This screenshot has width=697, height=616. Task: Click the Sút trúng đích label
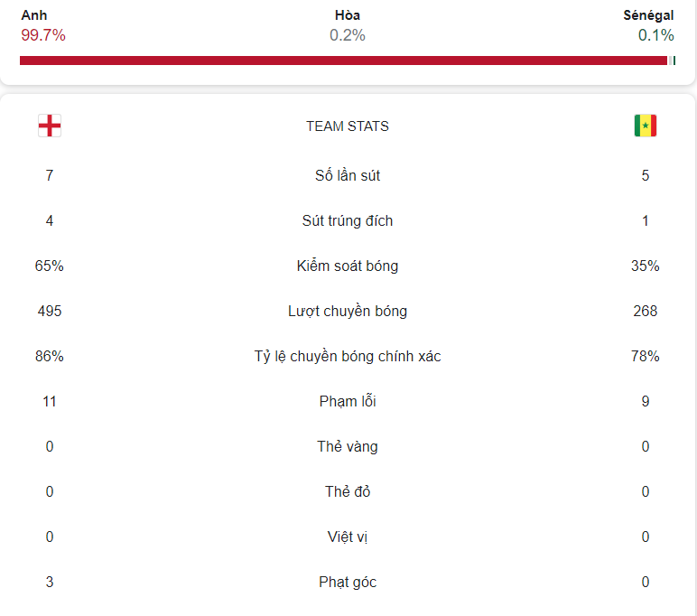[x=348, y=220]
